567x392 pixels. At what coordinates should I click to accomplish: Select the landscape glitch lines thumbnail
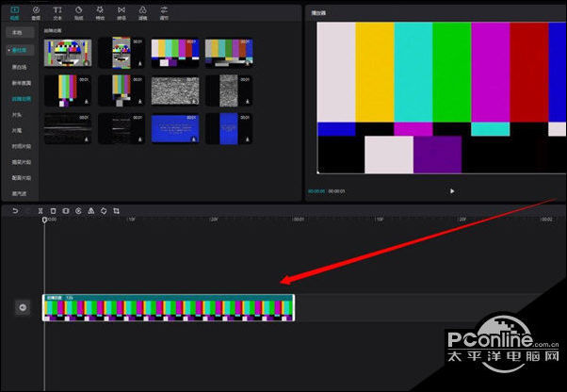tap(68, 129)
